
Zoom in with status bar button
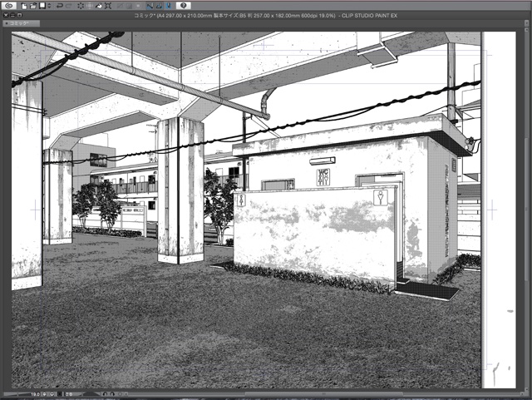[x=52, y=394]
